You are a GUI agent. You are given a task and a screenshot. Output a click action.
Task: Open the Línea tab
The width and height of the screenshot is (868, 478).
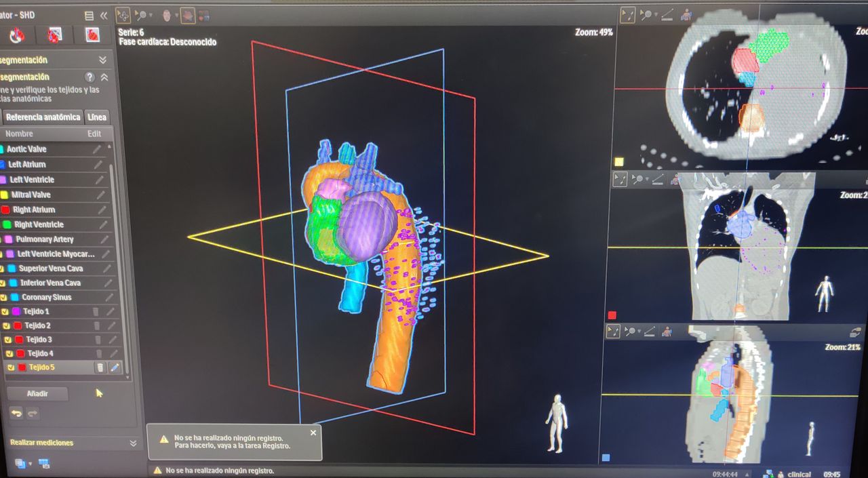(97, 117)
